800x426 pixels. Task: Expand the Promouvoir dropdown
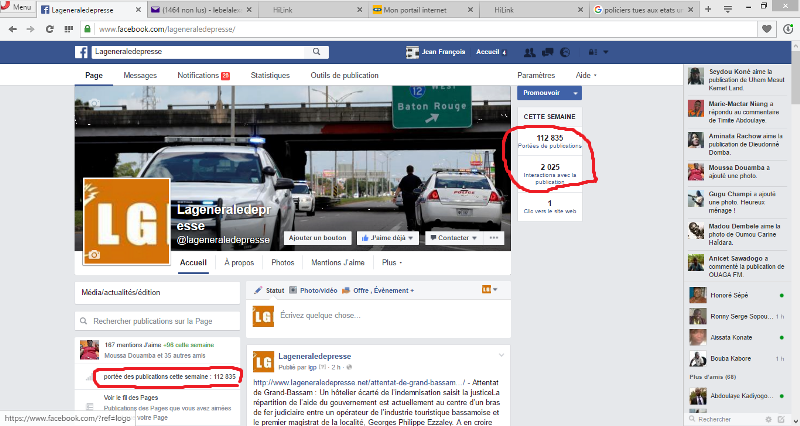point(546,92)
